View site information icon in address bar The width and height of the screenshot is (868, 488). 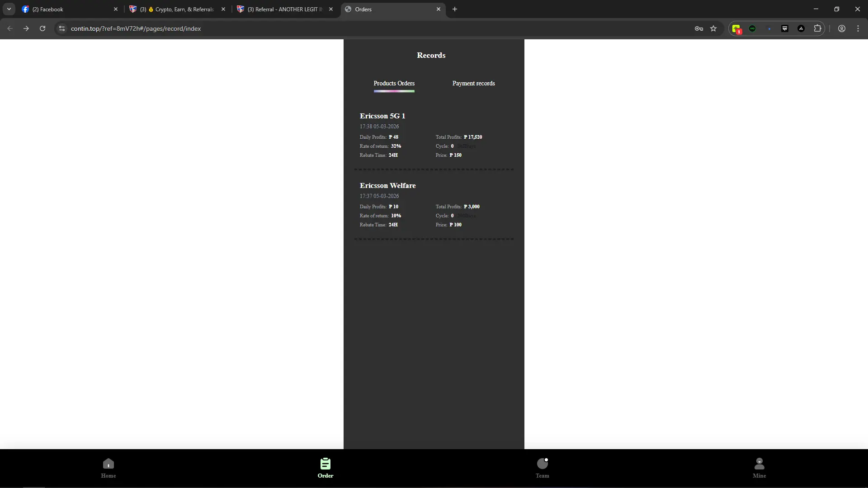[62, 28]
